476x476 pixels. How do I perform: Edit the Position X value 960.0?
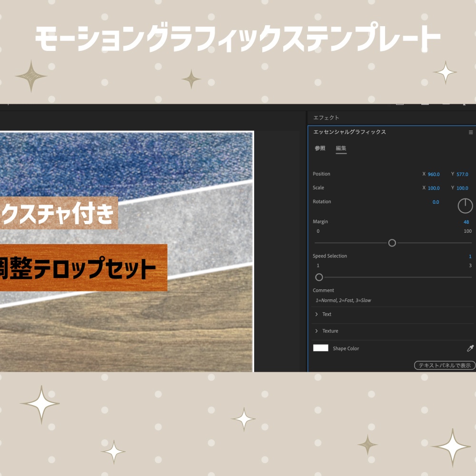[433, 174]
